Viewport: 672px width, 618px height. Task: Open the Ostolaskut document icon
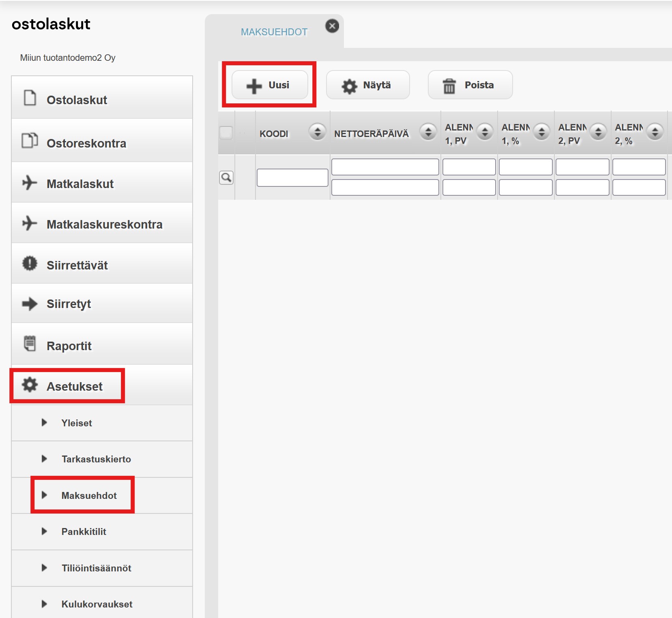point(30,98)
